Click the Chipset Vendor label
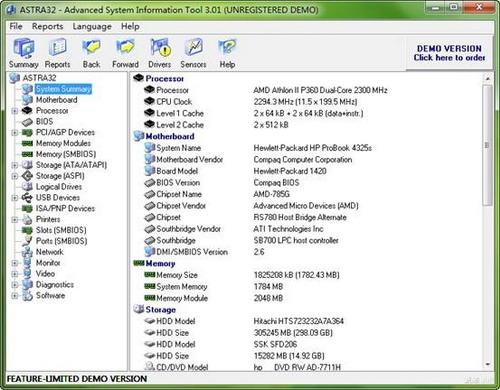 coord(181,206)
